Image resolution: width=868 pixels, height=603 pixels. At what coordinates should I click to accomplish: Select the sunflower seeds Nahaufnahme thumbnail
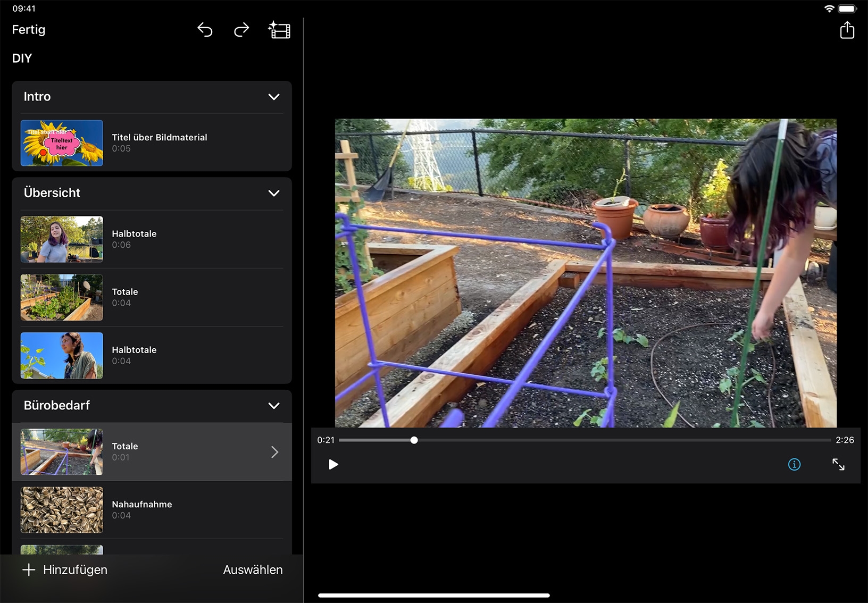pyautogui.click(x=62, y=510)
